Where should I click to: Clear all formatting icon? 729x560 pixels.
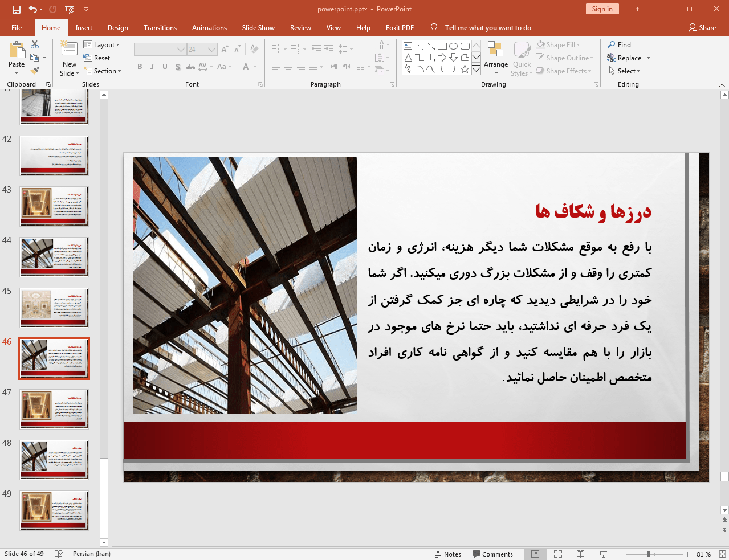coord(254,50)
